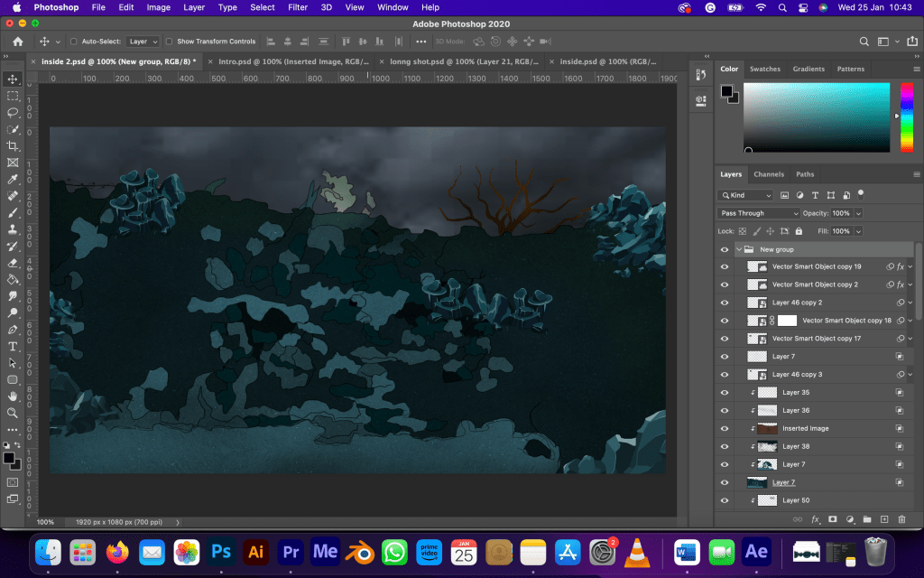The height and width of the screenshot is (578, 924).
Task: Open the Pass Through blend mode dropdown
Action: coord(759,213)
